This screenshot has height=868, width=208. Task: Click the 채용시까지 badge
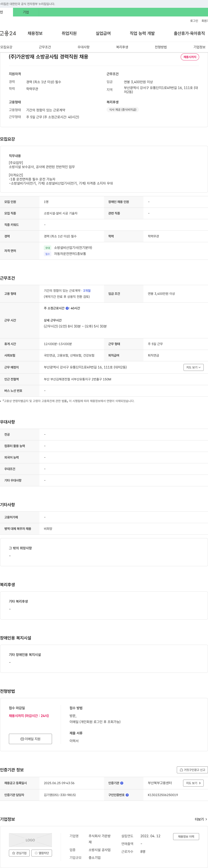[x=190, y=57]
